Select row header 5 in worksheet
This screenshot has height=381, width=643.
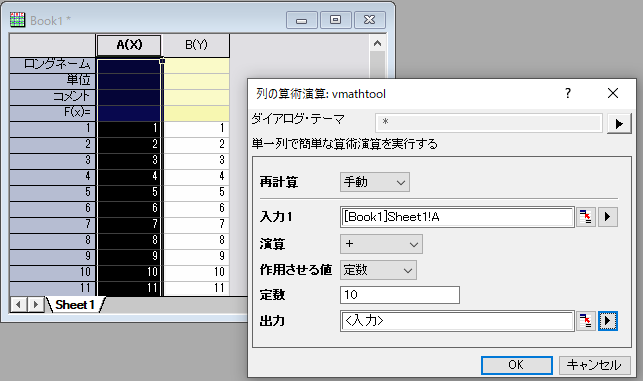tap(52, 192)
